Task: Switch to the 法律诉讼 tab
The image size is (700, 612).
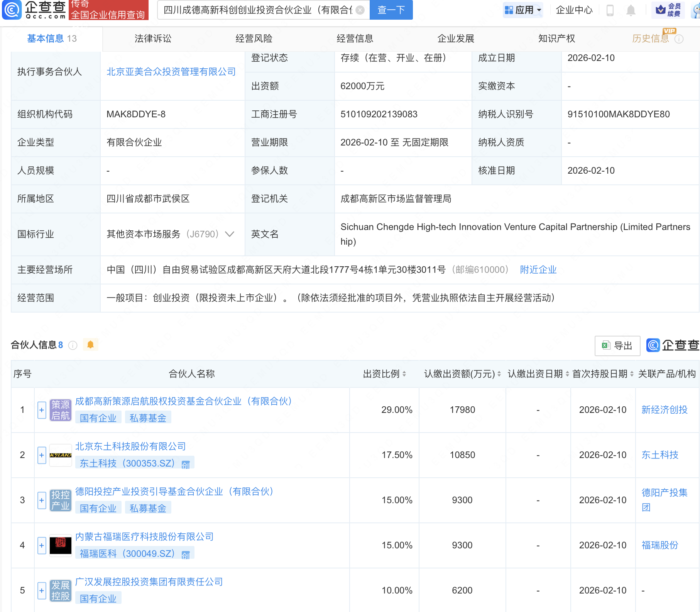Action: click(x=153, y=39)
